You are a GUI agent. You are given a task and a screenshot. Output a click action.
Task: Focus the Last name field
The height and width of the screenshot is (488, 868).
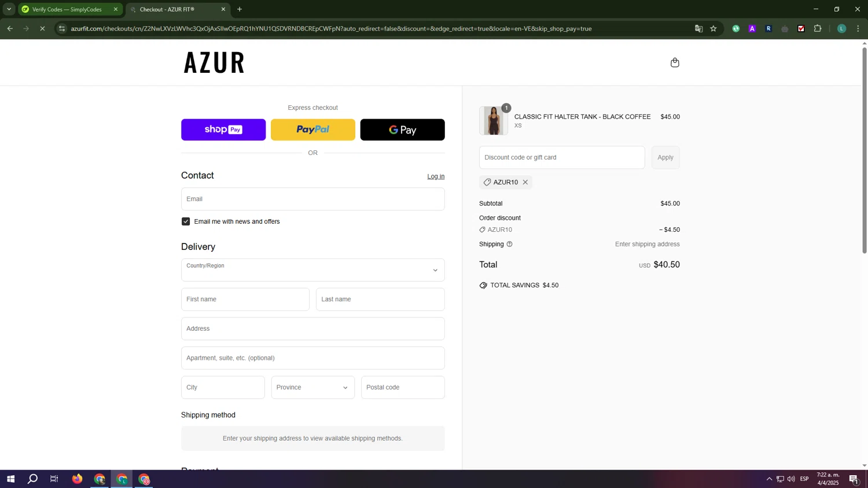click(380, 300)
